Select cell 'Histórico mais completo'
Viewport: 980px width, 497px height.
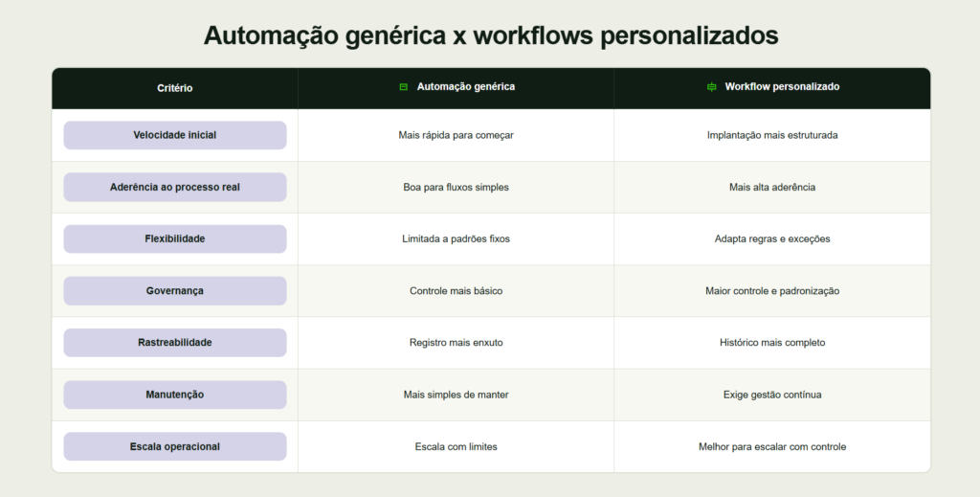point(772,343)
